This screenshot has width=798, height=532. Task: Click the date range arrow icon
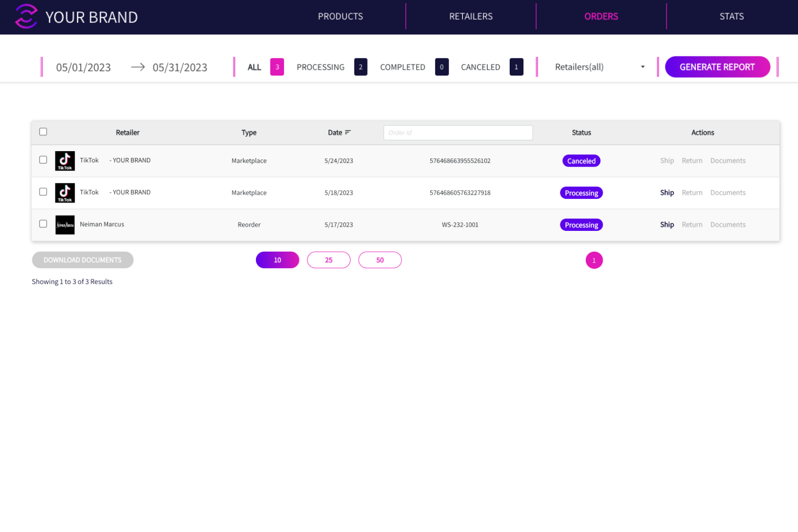pos(138,67)
